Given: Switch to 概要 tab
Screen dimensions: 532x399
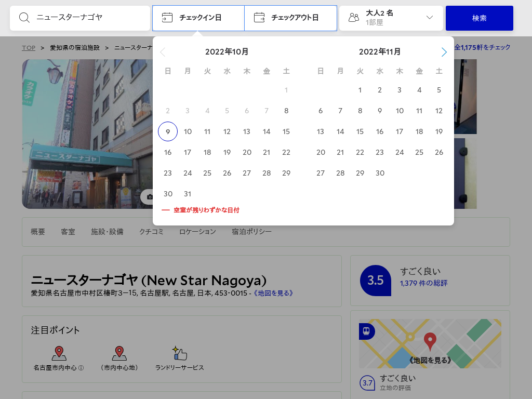Looking at the screenshot, I should click(37, 232).
